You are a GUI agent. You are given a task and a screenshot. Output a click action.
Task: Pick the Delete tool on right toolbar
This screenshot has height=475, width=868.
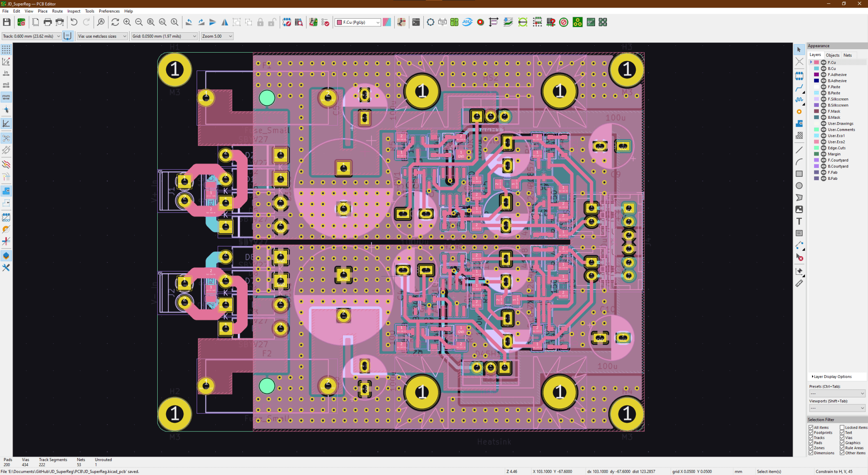click(x=799, y=257)
